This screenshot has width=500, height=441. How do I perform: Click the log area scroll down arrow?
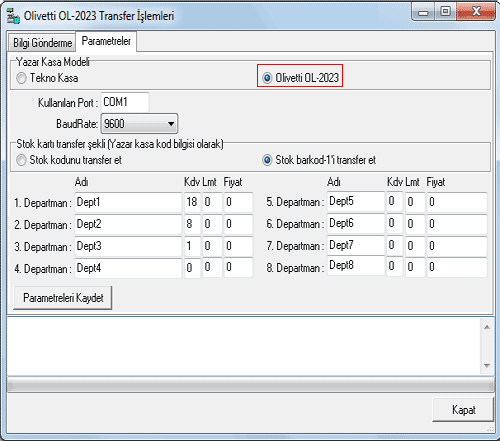tap(487, 366)
